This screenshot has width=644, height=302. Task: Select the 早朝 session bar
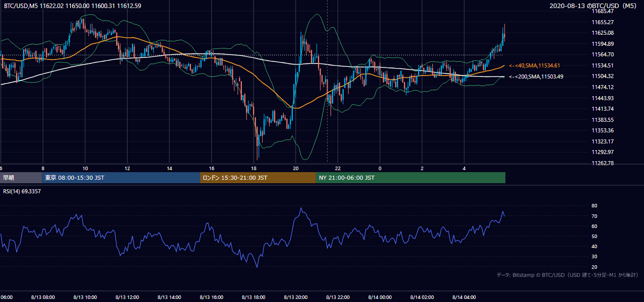pos(21,178)
